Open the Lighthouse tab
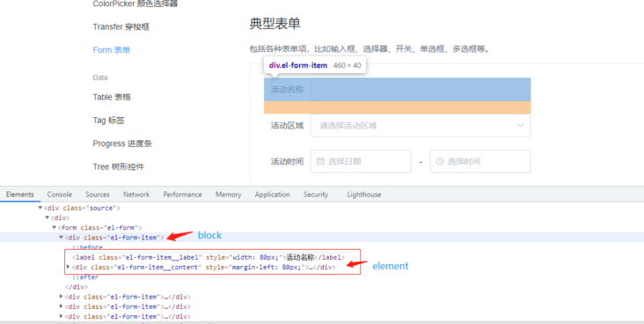 point(364,195)
